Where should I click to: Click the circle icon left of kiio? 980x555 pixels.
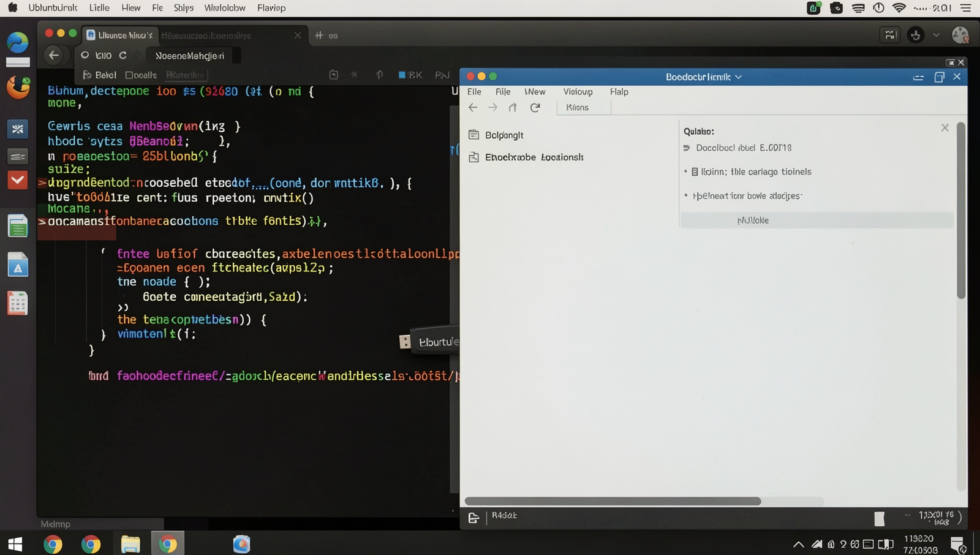(85, 55)
